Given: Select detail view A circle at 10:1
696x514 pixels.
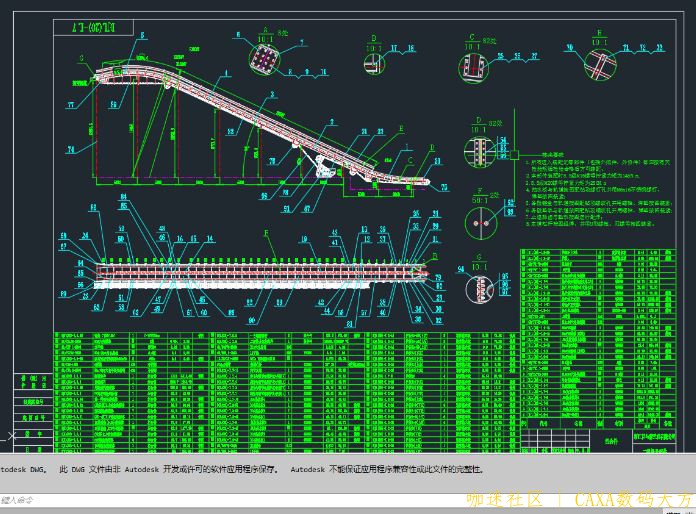Looking at the screenshot, I should tap(267, 57).
